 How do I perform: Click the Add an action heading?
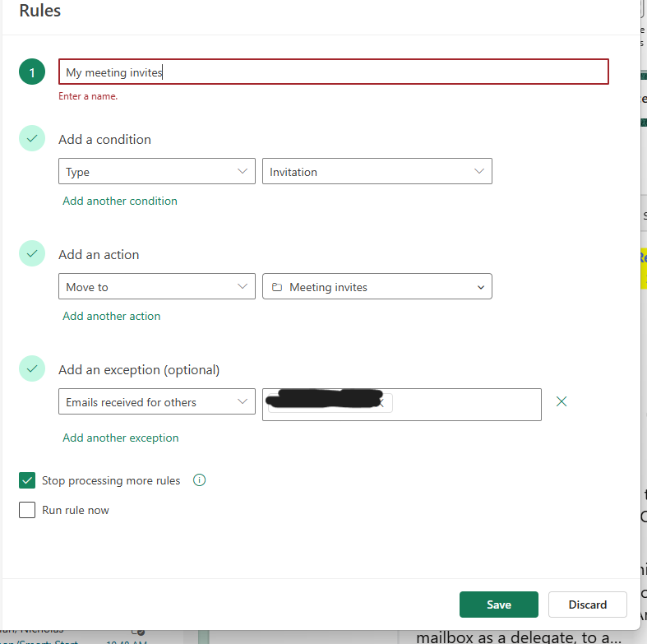[99, 255]
